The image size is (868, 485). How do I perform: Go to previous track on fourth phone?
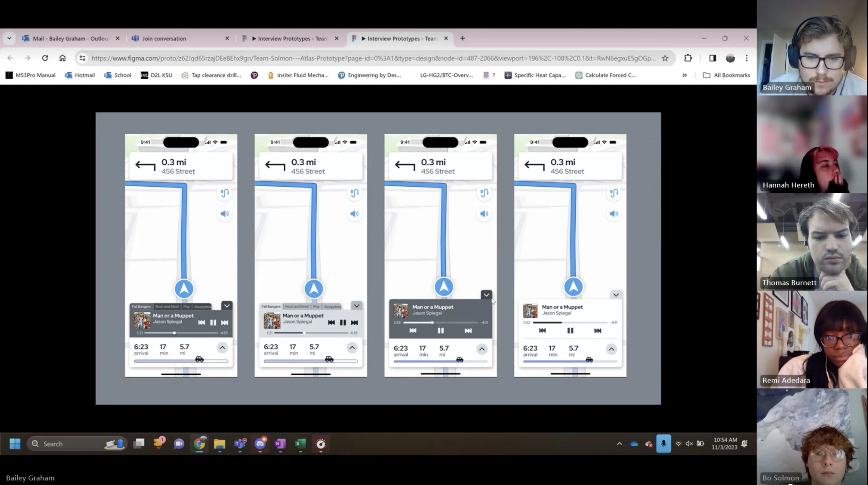coord(542,331)
